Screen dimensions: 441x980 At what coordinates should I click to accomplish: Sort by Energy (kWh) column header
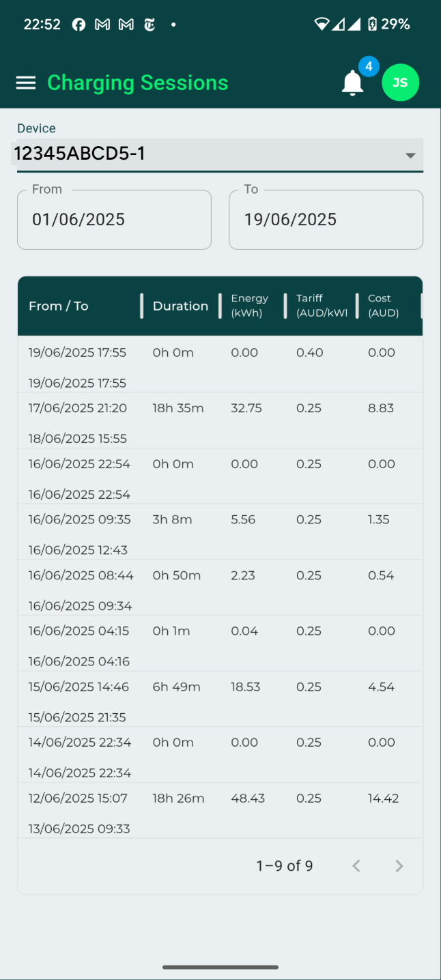click(x=249, y=306)
